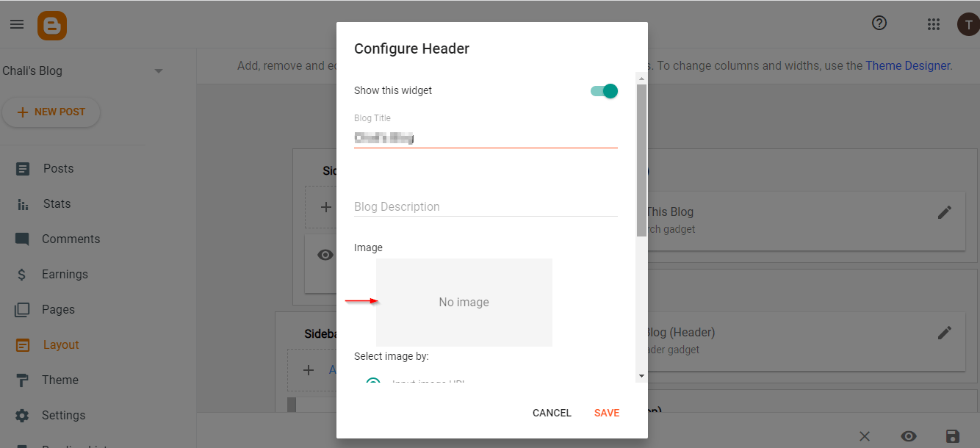The image size is (980, 448).
Task: Click the dialog scrollbar down arrow
Action: (641, 375)
